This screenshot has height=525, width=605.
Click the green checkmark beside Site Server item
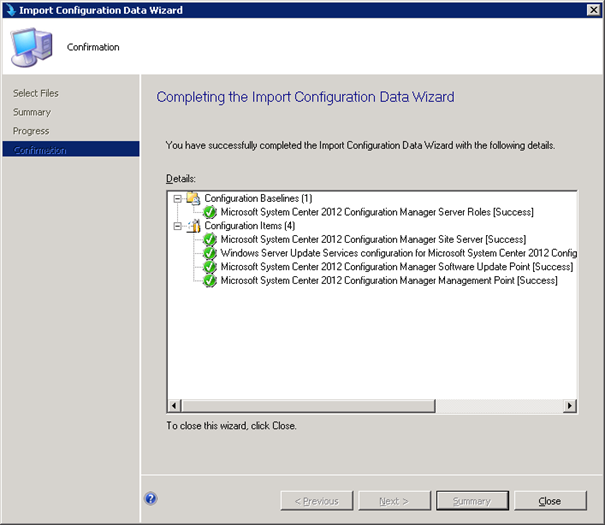pyautogui.click(x=210, y=240)
